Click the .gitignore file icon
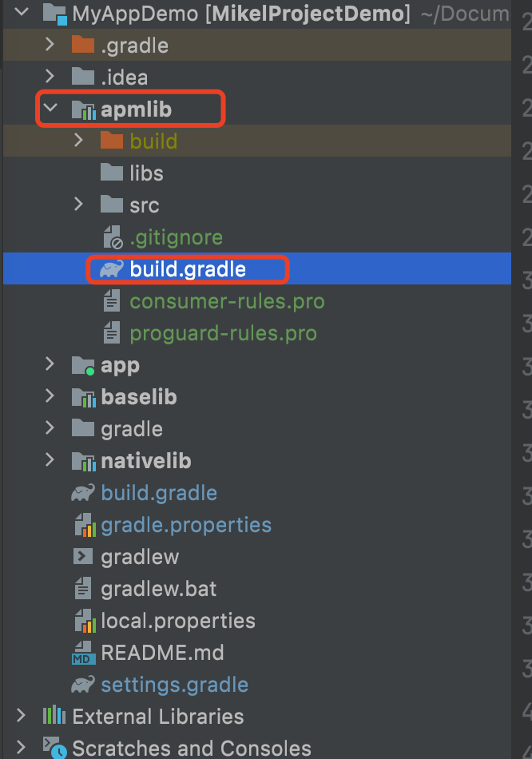This screenshot has height=759, width=532. (x=113, y=237)
